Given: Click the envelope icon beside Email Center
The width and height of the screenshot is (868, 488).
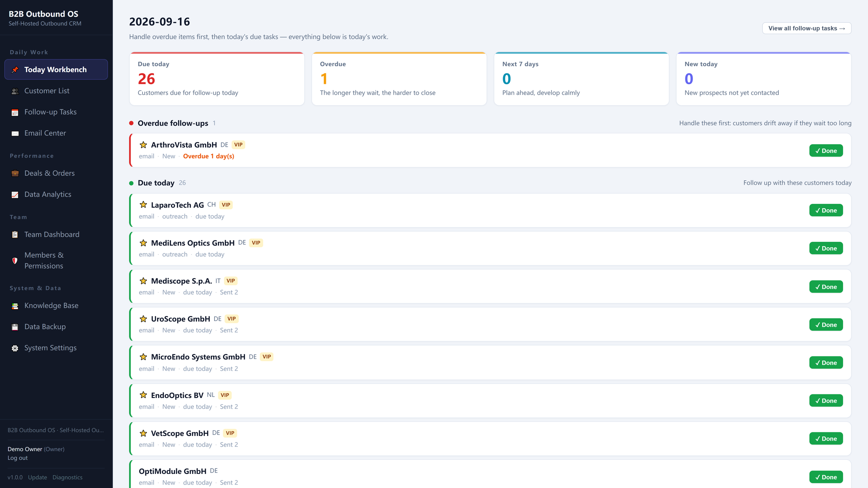Looking at the screenshot, I should 15,133.
